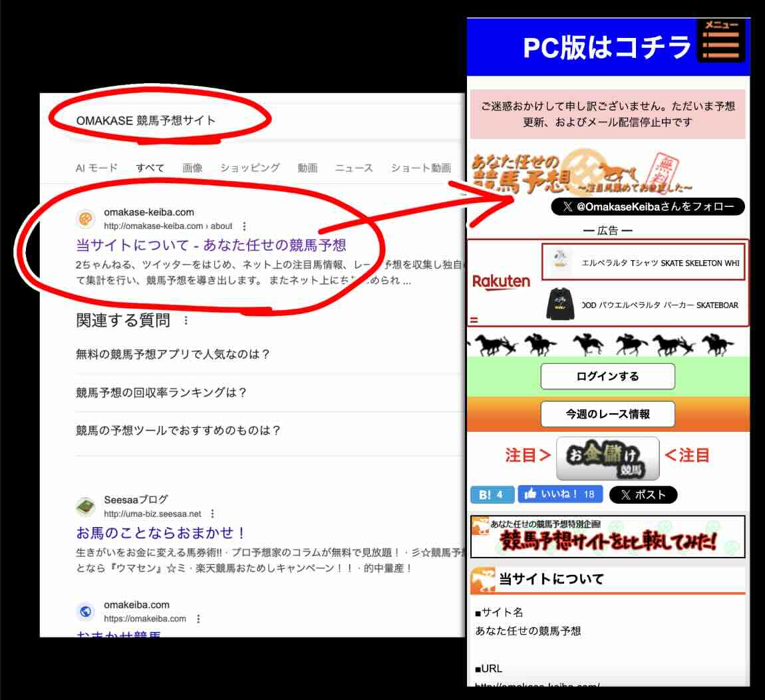Click the X icon to follow @OmakaseKeiba

[x=567, y=207]
